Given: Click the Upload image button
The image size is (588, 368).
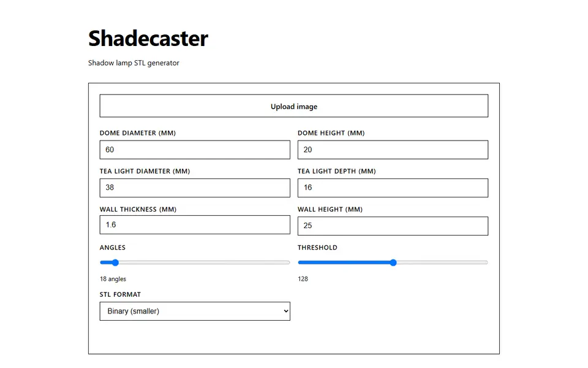Looking at the screenshot, I should pos(293,106).
